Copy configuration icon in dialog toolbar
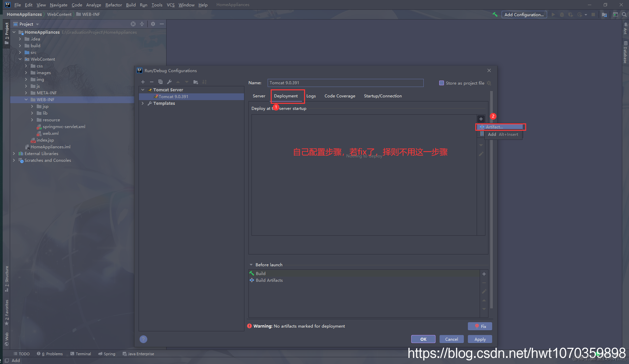This screenshot has height=364, width=629. click(x=160, y=82)
